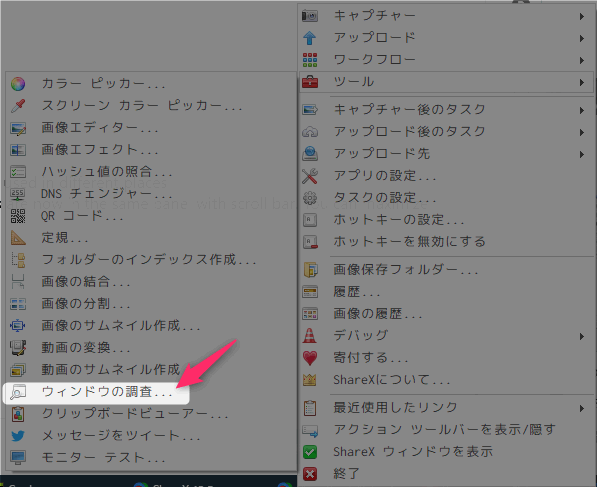Expand the ツール submenu arrow
Screen dimensions: 597x487
tap(581, 82)
